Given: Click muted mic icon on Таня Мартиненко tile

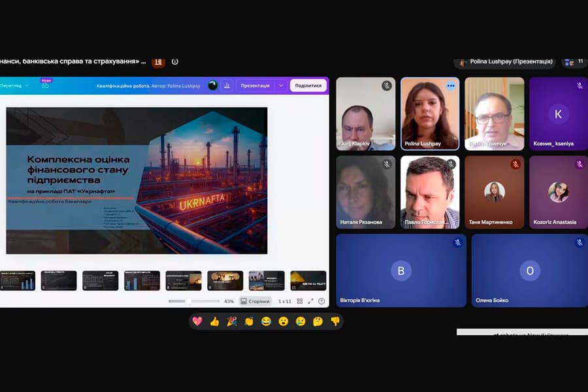Looking at the screenshot, I should (515, 164).
